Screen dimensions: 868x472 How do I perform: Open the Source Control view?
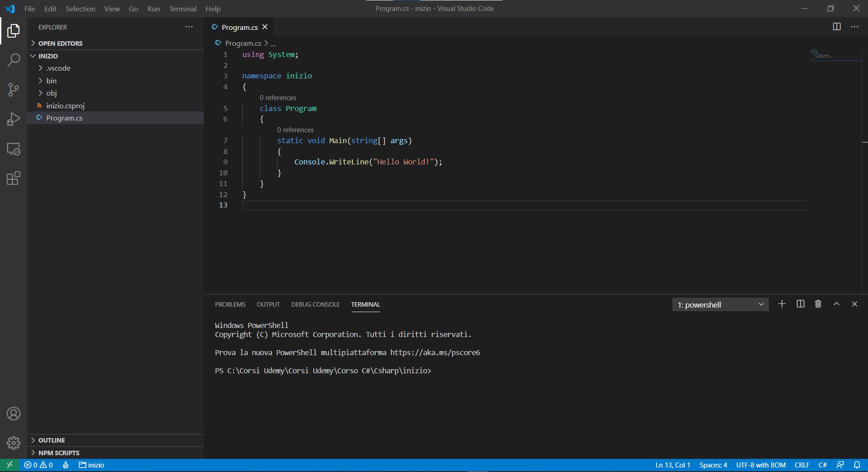click(x=14, y=89)
